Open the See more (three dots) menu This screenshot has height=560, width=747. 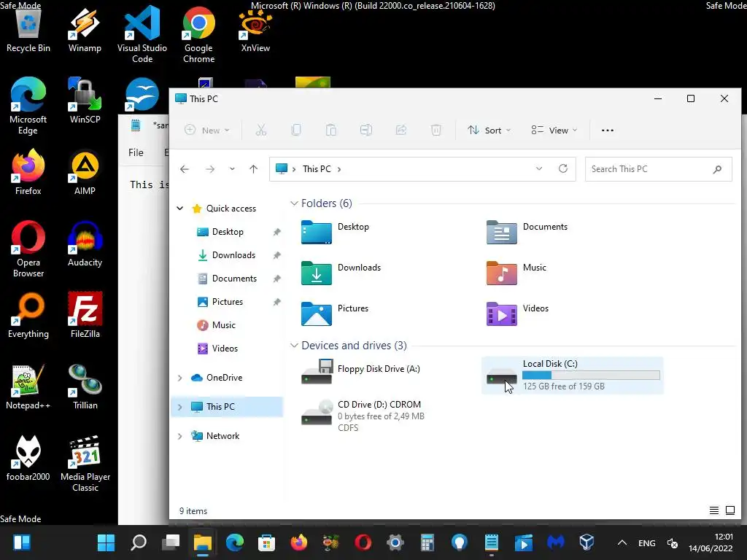[608, 130]
